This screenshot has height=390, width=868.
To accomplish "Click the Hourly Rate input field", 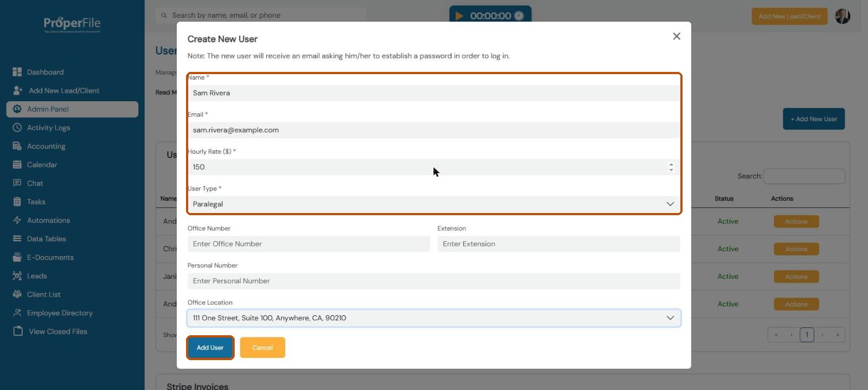I will [x=434, y=167].
